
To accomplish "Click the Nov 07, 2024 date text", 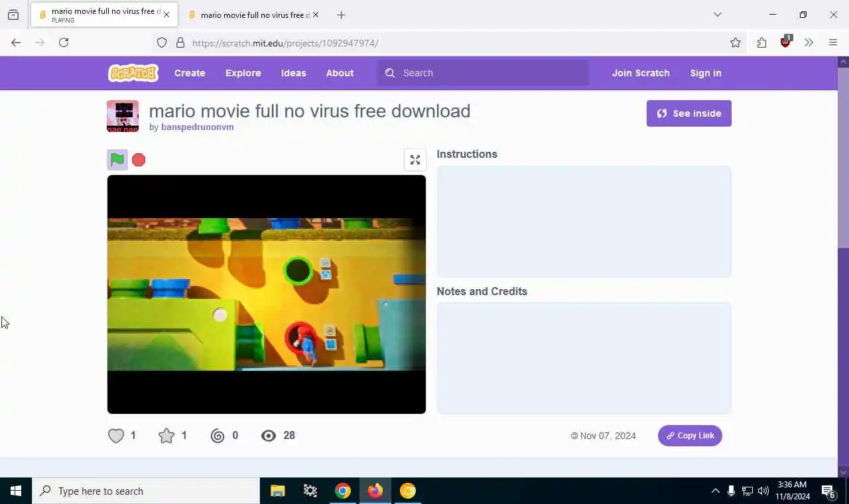I will [x=608, y=436].
